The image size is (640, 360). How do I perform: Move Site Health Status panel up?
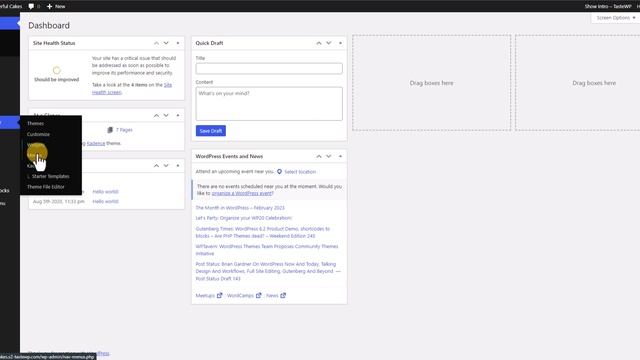click(x=156, y=43)
